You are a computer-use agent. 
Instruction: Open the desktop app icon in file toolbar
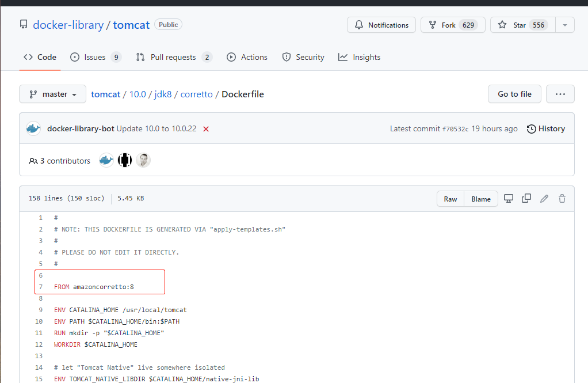tap(509, 199)
